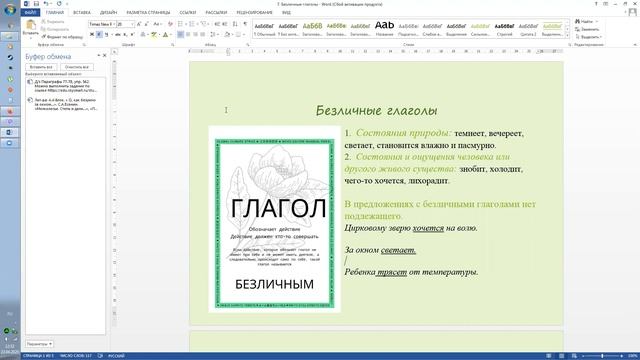Screen dimensions: 640x360
Task: Click Очистить все in clipboard pane
Action: [x=77, y=67]
